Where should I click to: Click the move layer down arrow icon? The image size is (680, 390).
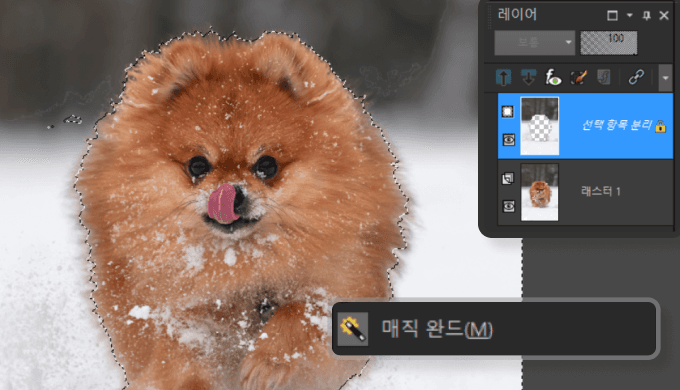coord(528,77)
